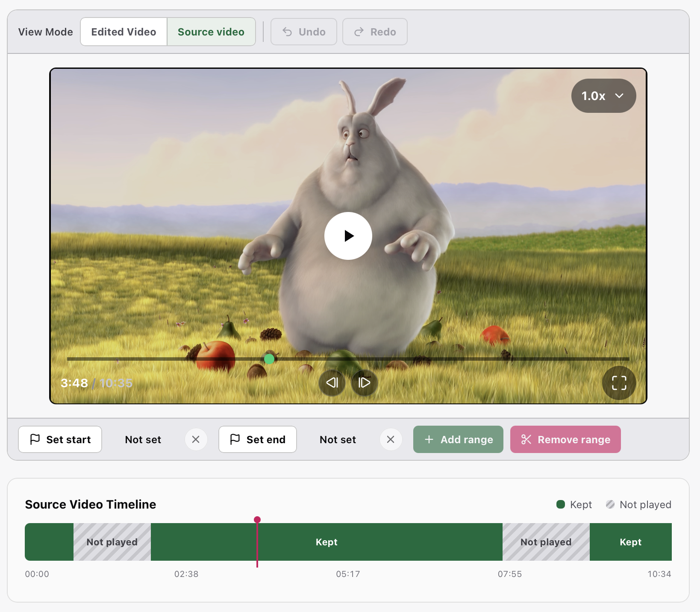Switch to Edited Video view
Viewport: 700px width, 612px height.
click(x=124, y=32)
